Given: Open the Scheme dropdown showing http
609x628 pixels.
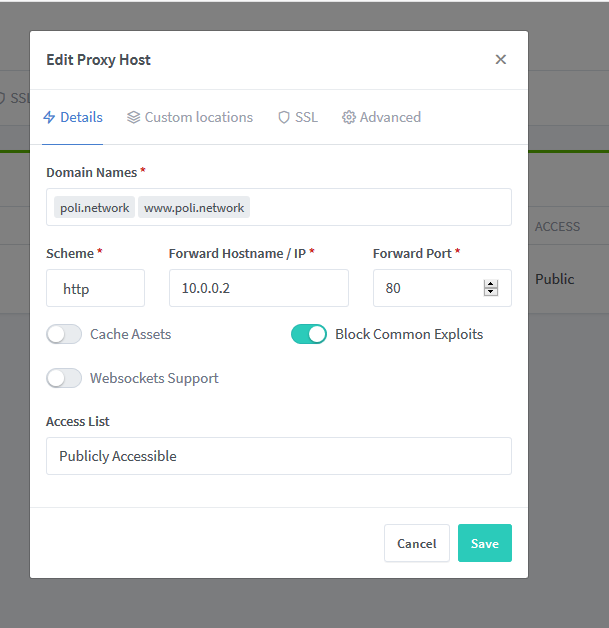Looking at the screenshot, I should tap(95, 288).
